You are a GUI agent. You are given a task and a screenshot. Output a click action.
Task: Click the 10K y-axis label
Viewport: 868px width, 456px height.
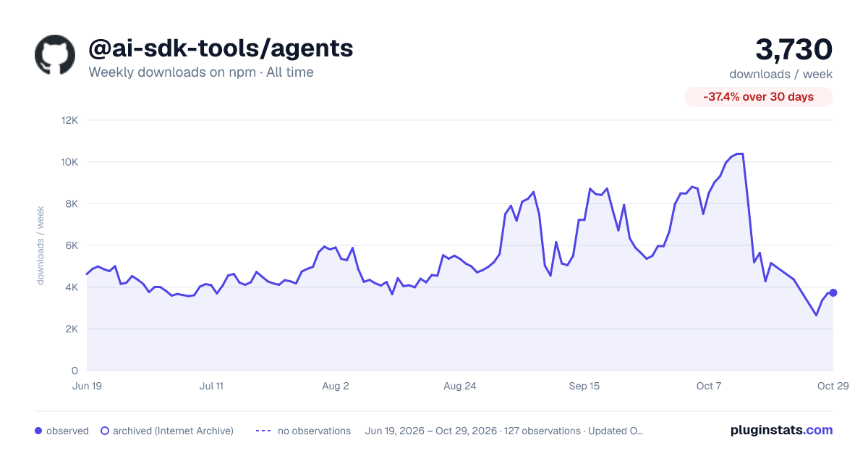70,162
